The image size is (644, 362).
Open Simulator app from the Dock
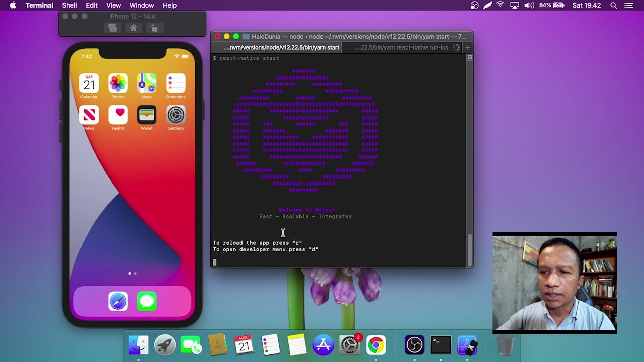[x=467, y=345]
